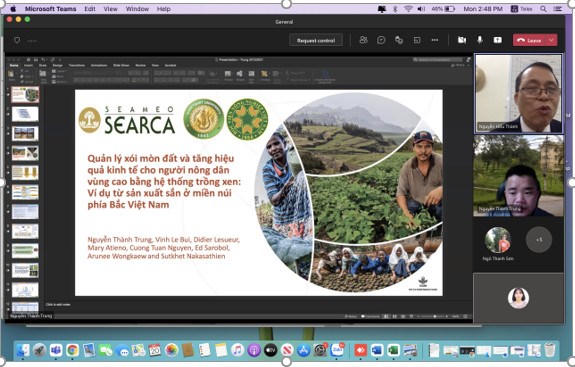The image size is (575, 367).
Task: Select the title slide thumbnail with the SEARCA logo
Action: (x=25, y=95)
